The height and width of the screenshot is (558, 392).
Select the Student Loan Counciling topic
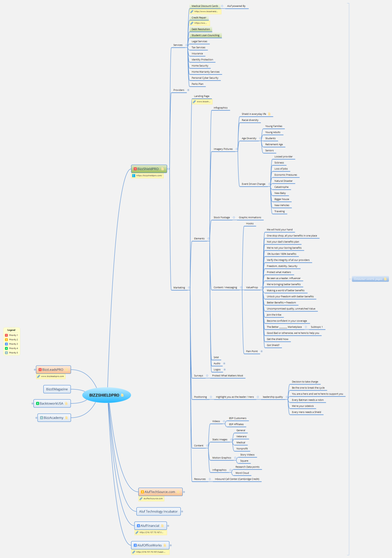coord(205,35)
